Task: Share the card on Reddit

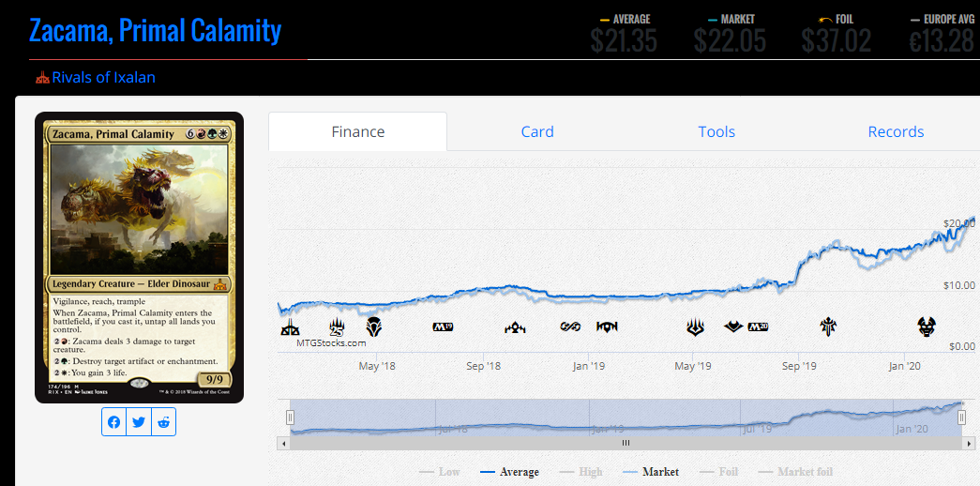Action: [164, 422]
